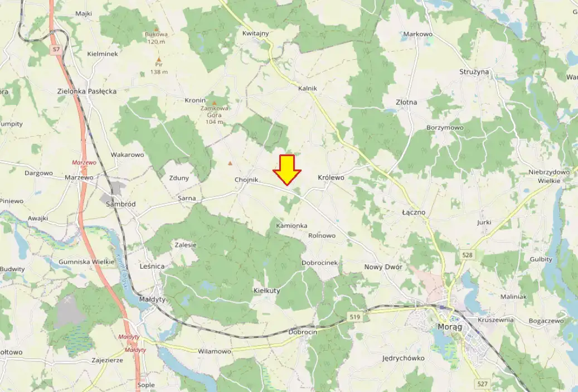578x392 pixels.
Task: Click the yellow arrow location marker
Action: 287,170
